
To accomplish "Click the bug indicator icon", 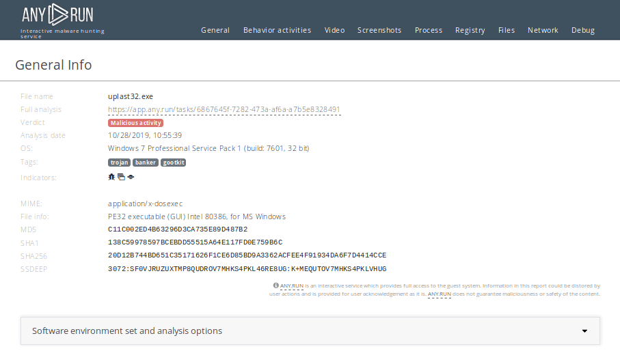I will (111, 176).
